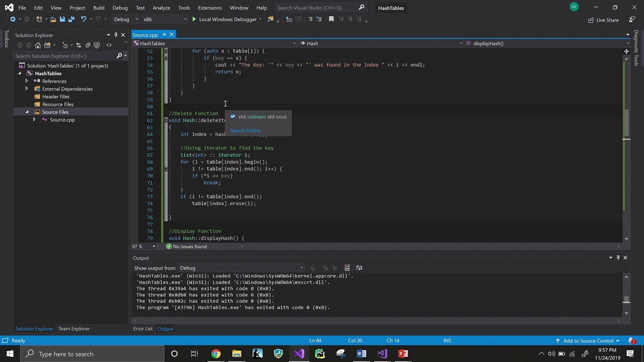The height and width of the screenshot is (362, 644).
Task: Expand the Source.cpp tree item arrow
Action: [x=34, y=120]
